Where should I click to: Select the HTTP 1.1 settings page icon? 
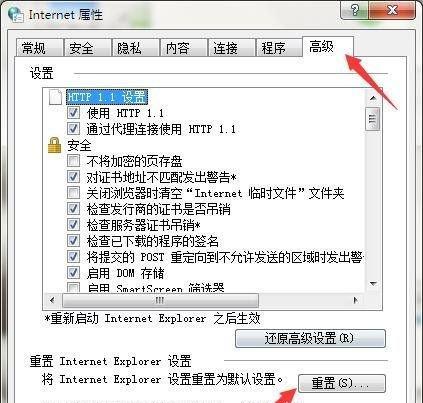[x=55, y=97]
